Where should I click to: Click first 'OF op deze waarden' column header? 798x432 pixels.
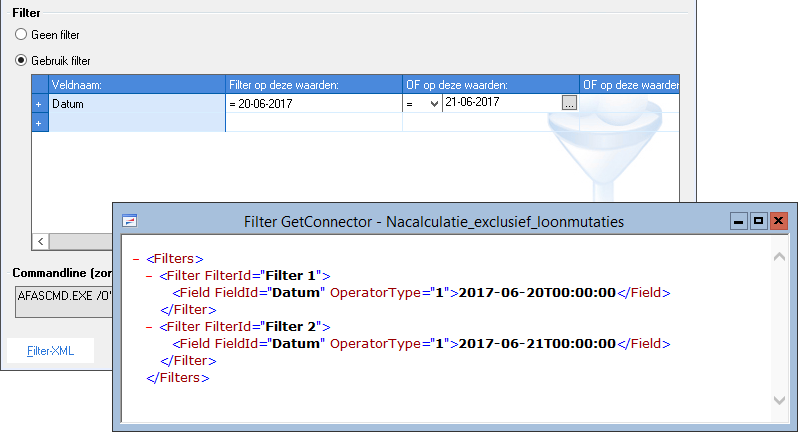tap(491, 84)
